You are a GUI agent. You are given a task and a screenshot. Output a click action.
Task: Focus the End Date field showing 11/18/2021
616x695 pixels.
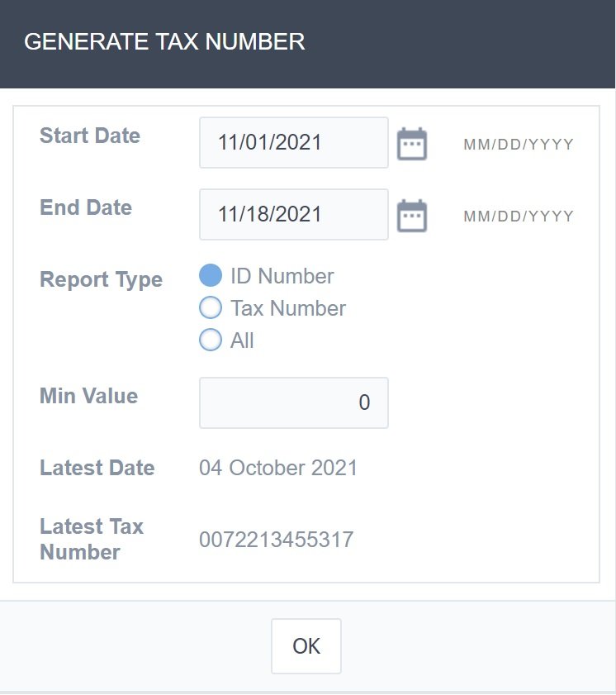pos(293,215)
